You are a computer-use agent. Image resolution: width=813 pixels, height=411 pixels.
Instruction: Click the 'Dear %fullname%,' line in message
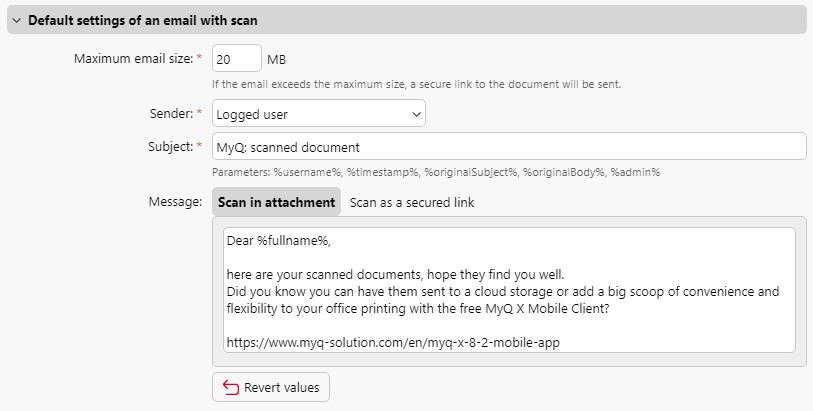[x=278, y=241]
